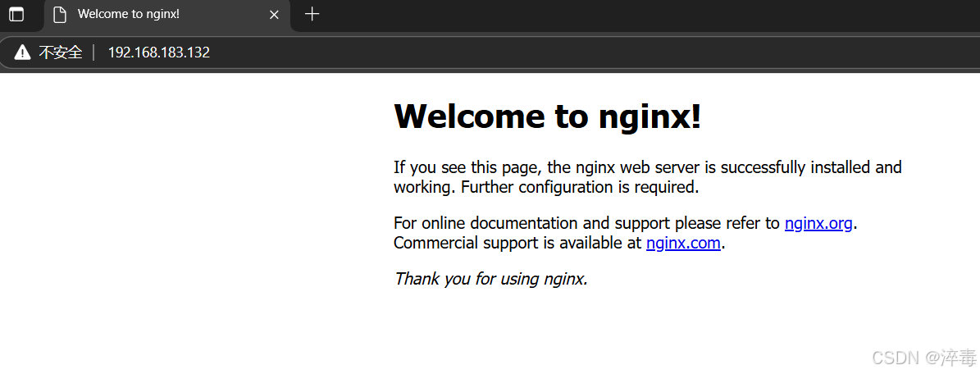Click the page icon on the tab
The image size is (980, 374).
pos(59,15)
